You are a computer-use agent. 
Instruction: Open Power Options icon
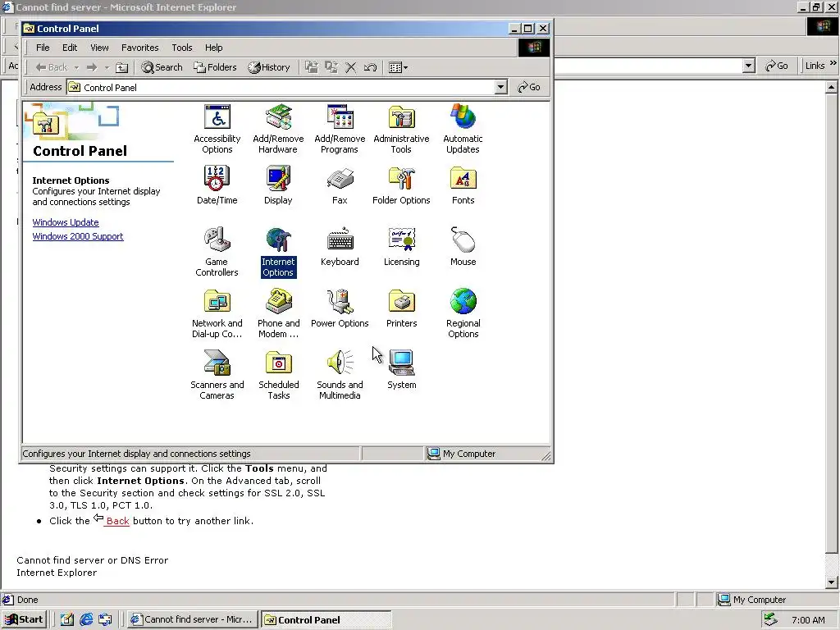point(340,308)
